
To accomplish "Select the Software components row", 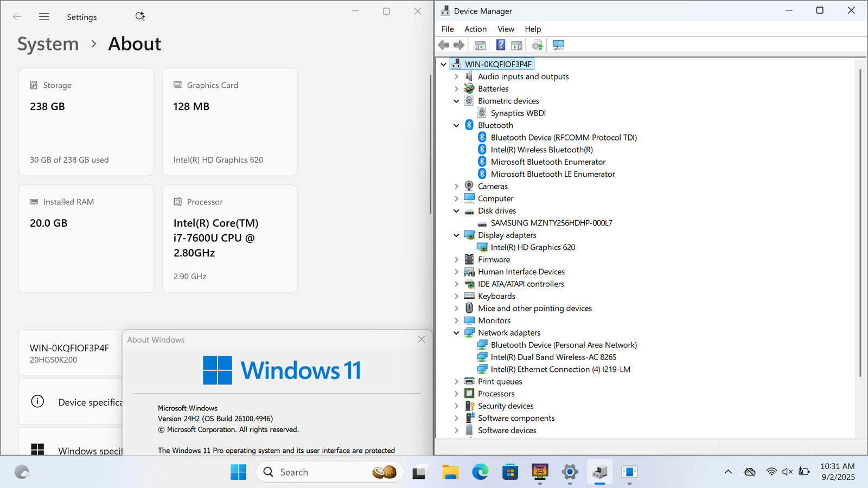I will (x=516, y=418).
